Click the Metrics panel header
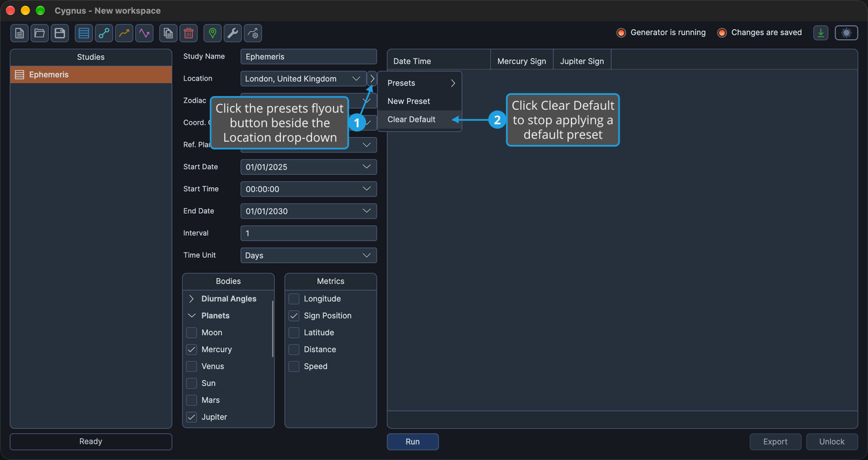 330,281
